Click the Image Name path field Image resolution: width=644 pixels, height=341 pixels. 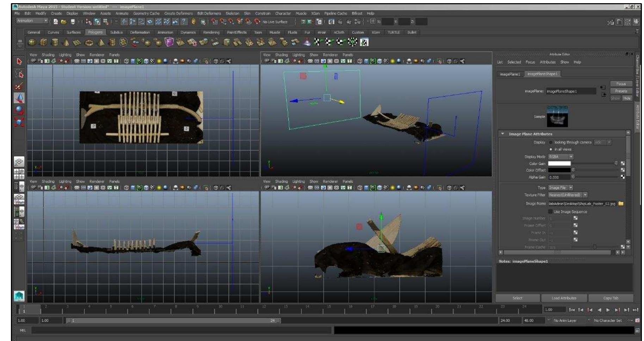(582, 204)
